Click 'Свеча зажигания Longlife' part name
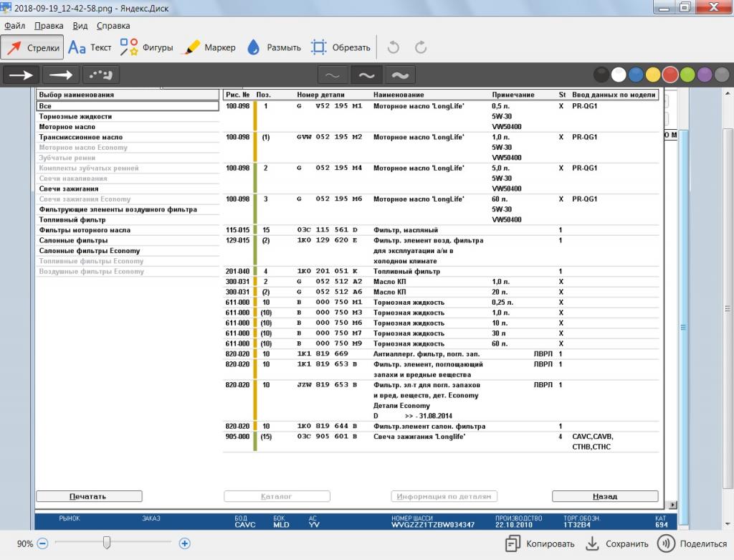This screenshot has width=734, height=560. 419,437
